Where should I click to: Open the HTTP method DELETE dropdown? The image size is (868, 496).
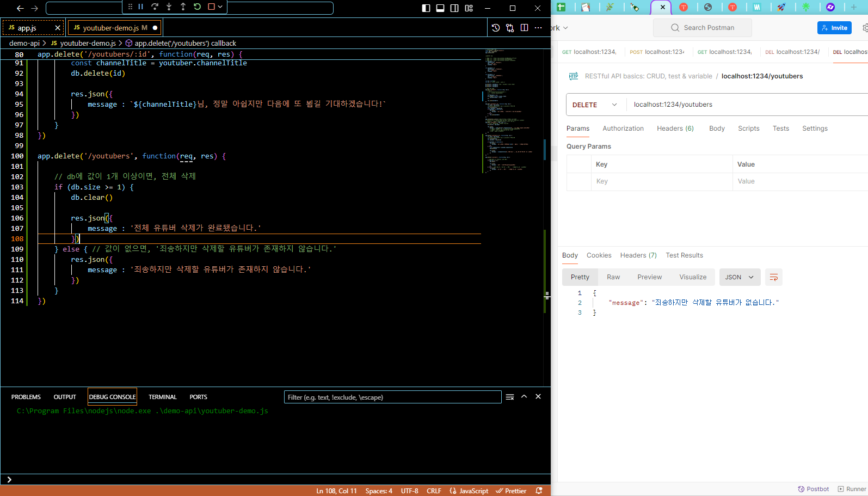coord(596,105)
